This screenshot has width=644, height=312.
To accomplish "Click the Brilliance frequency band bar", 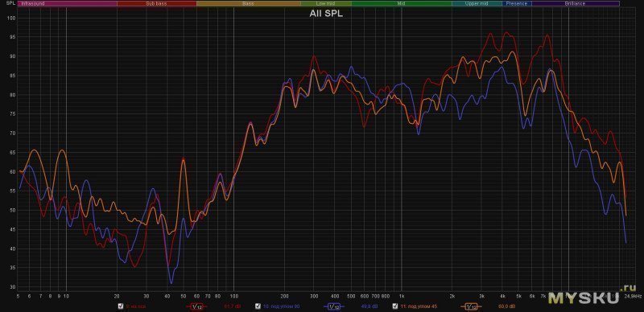I will pyautogui.click(x=576, y=3).
